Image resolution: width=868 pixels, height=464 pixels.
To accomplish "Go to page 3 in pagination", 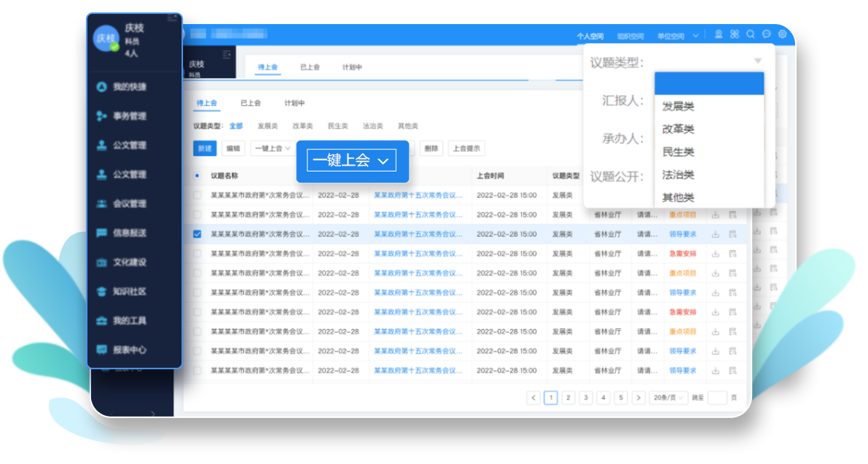I will pyautogui.click(x=586, y=398).
